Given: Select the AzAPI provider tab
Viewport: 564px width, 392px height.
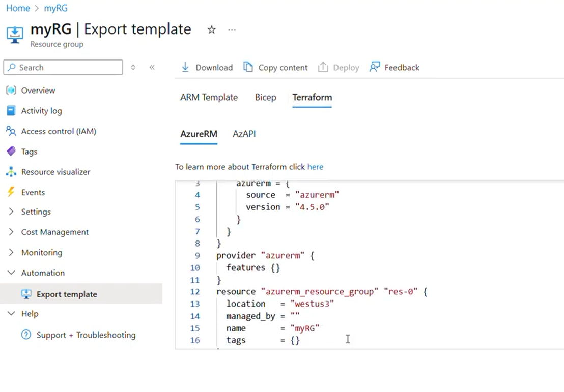Looking at the screenshot, I should tap(244, 134).
